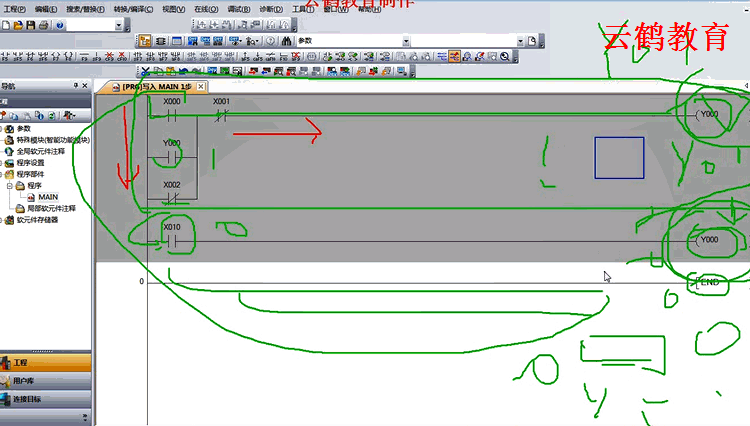Delete vertical line cF10 icon
The image size is (750, 426).
click(x=122, y=57)
